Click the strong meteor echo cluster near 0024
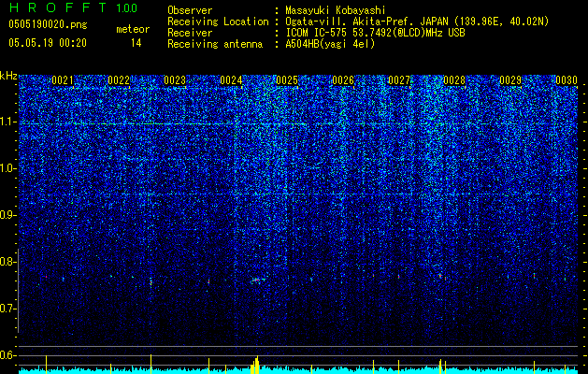 pyautogui.click(x=258, y=280)
